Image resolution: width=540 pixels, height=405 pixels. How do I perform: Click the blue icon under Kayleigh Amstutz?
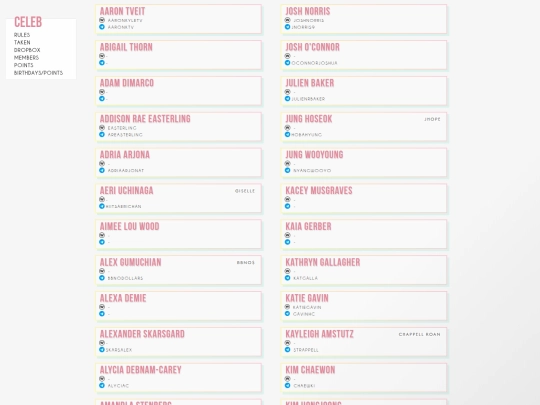[x=288, y=350]
